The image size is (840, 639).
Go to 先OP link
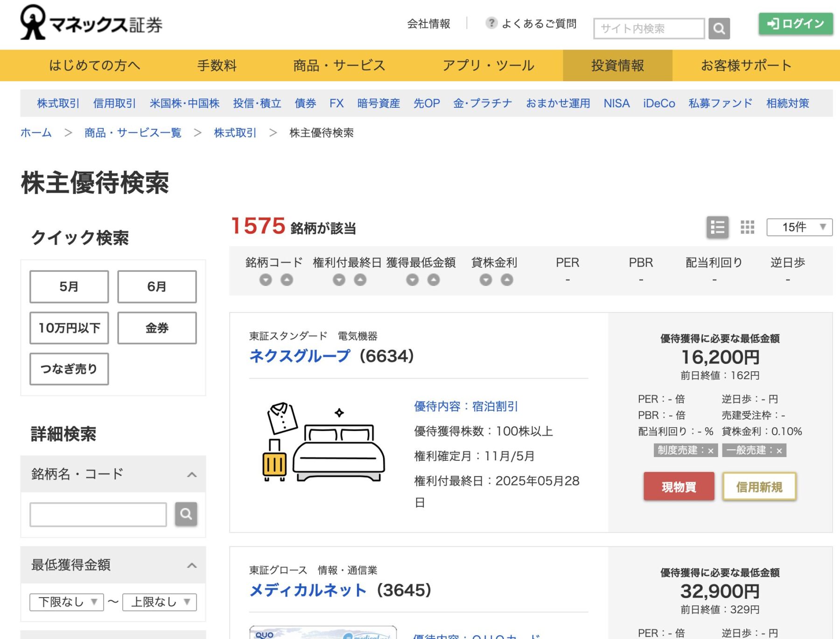coord(427,103)
